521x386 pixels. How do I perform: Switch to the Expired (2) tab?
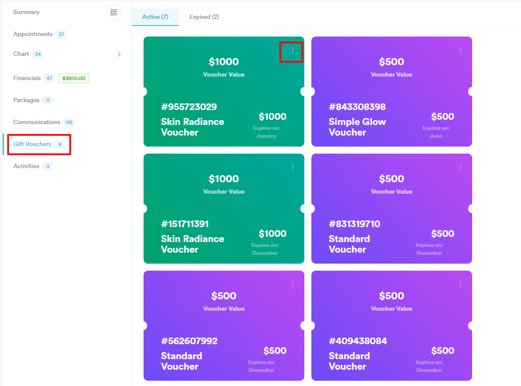tap(204, 17)
